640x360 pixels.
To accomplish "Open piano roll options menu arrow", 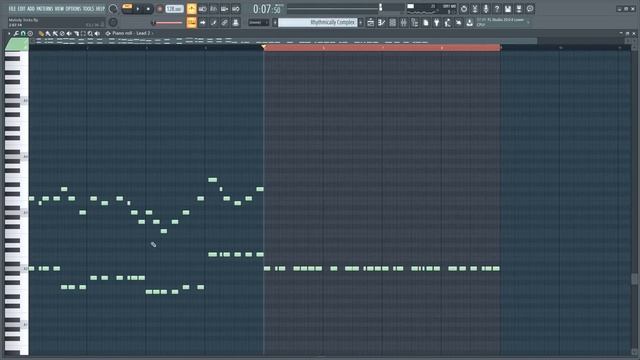I will pyautogui.click(x=9, y=33).
